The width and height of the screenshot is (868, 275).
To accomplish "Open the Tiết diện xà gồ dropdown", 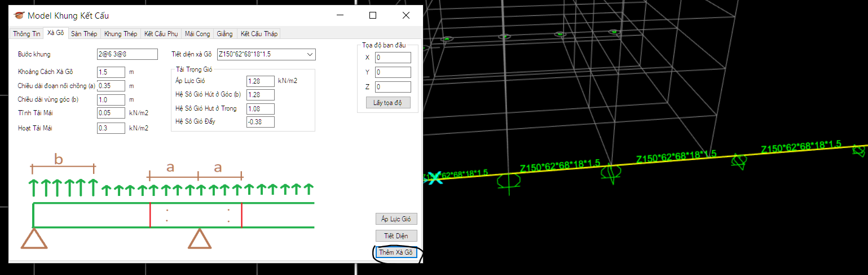I will [x=310, y=54].
